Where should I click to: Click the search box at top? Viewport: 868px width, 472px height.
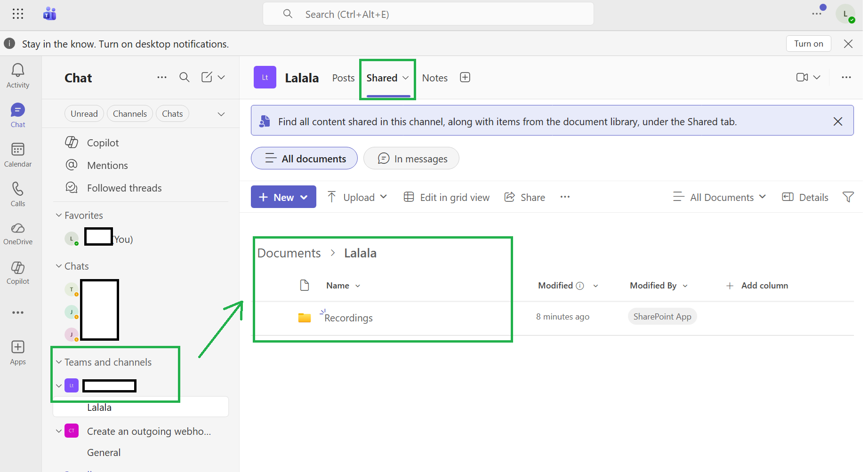coord(428,14)
